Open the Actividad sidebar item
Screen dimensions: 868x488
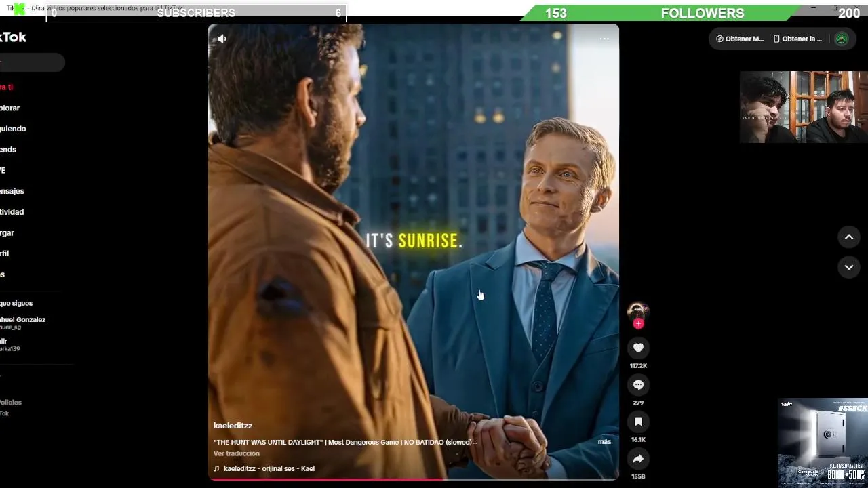coord(12,212)
